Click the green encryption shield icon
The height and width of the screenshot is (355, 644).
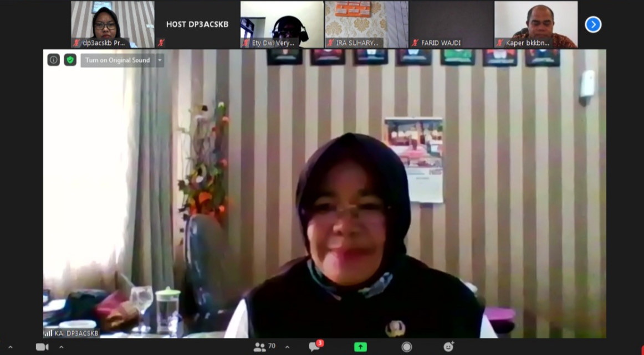point(70,60)
